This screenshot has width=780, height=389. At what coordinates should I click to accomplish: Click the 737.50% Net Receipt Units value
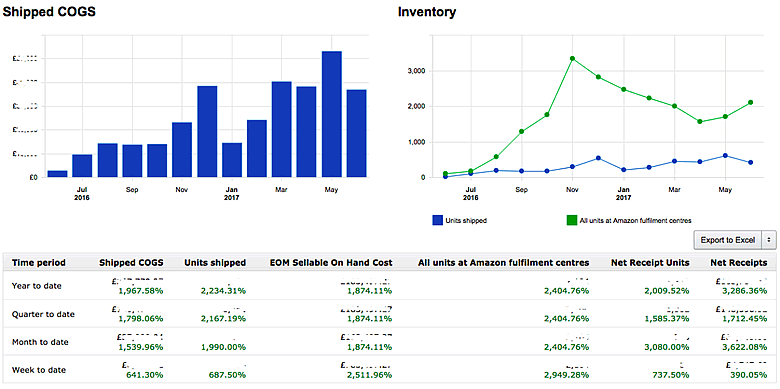point(671,375)
